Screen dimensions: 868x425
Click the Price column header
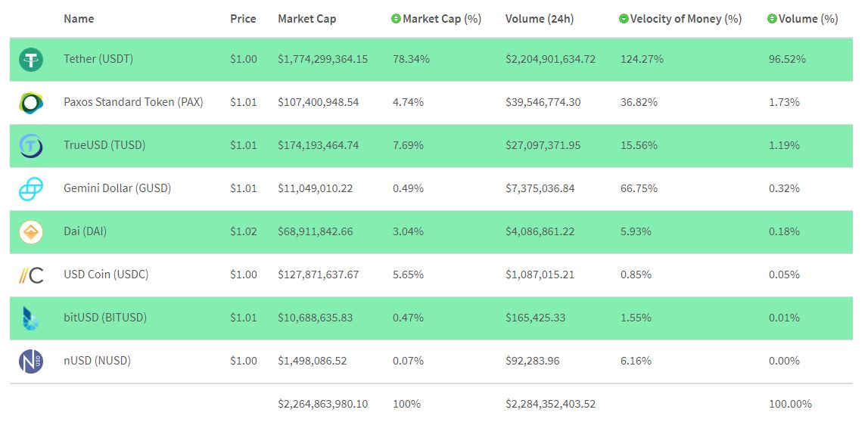coord(243,19)
